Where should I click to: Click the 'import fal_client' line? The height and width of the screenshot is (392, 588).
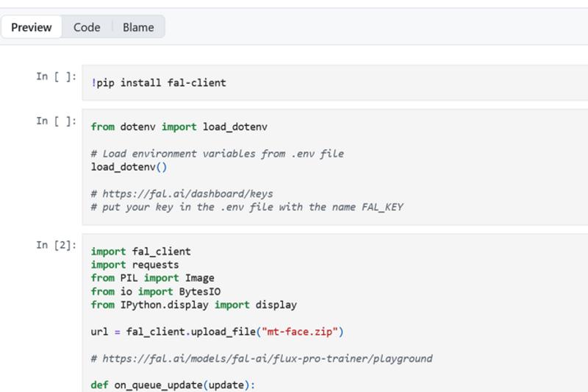[140, 252]
